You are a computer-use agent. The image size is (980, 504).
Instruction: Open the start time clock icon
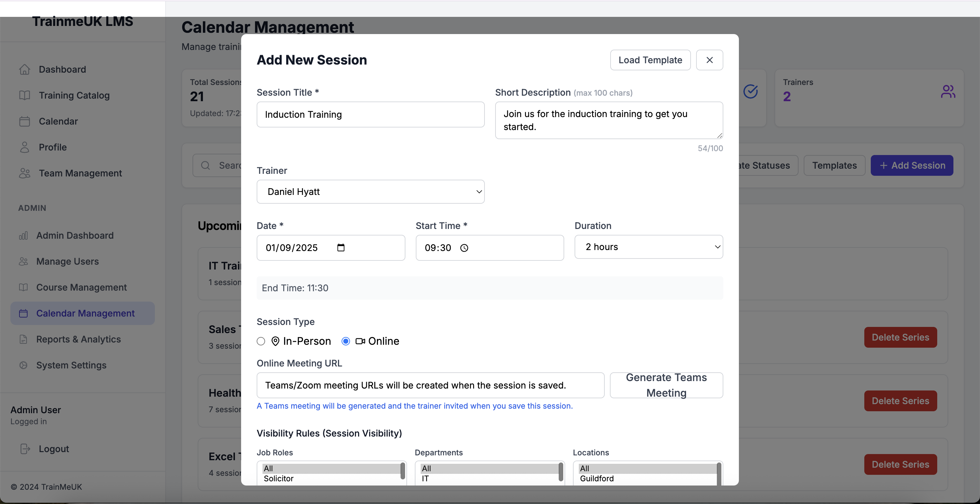click(x=464, y=248)
